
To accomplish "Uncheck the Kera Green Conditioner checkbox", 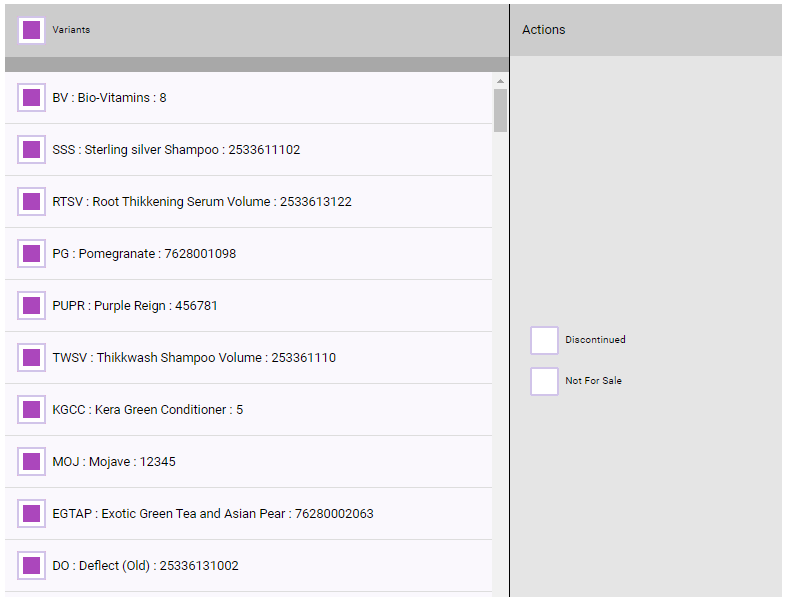I will [31, 410].
